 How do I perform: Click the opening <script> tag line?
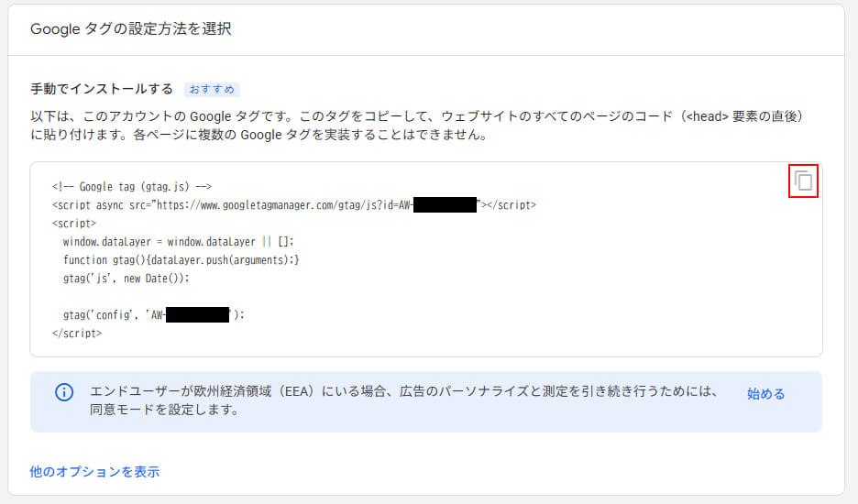point(75,224)
